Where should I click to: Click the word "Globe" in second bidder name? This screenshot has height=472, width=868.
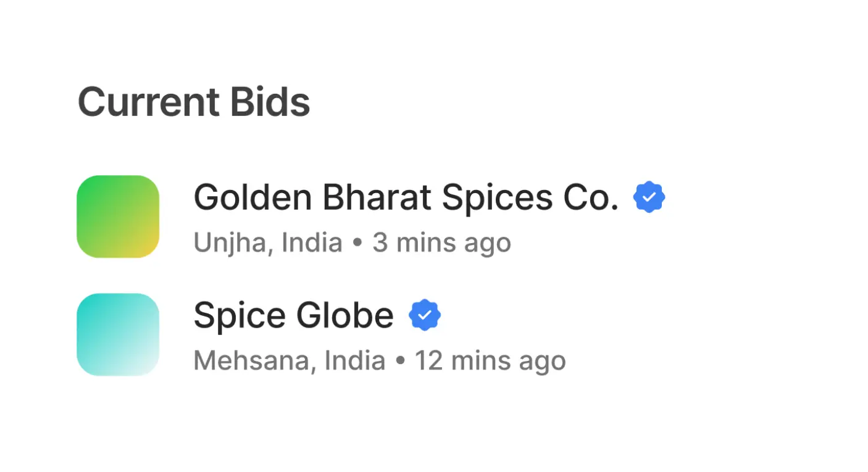tap(344, 315)
